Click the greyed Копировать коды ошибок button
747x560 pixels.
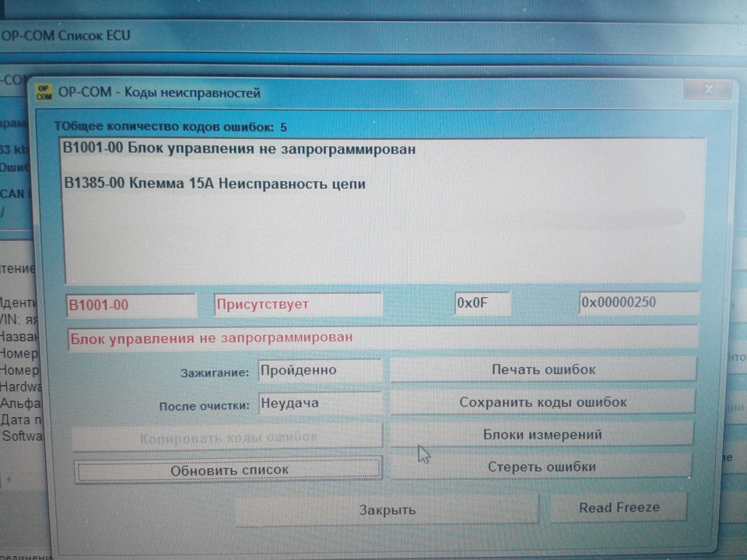pyautogui.click(x=228, y=437)
